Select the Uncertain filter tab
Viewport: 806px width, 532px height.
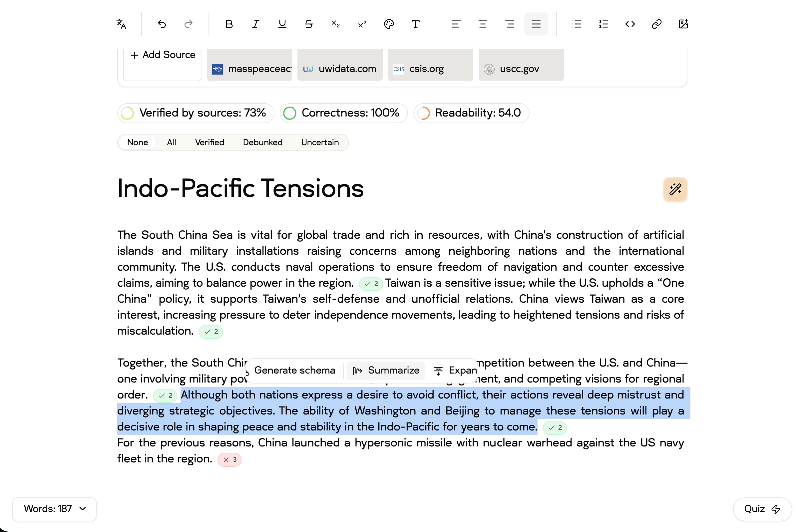coord(320,142)
